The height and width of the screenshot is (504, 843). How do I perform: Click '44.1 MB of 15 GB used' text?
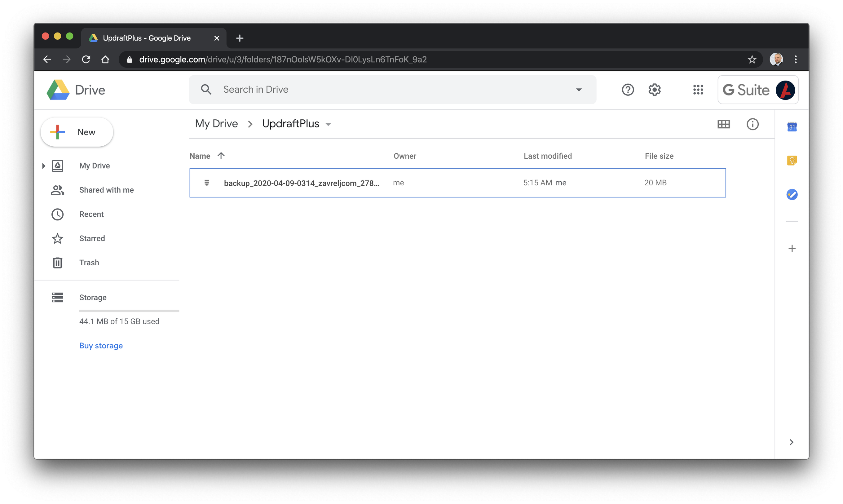pyautogui.click(x=119, y=321)
